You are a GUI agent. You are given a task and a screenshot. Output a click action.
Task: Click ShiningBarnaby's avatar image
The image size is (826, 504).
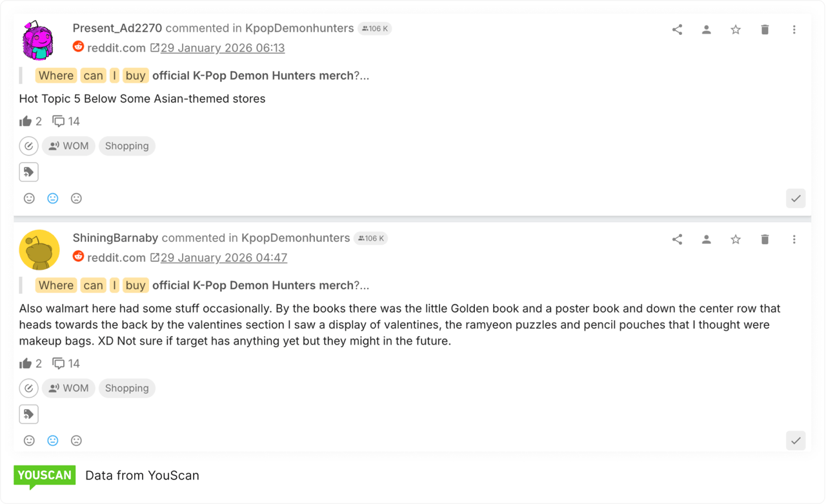(39, 249)
